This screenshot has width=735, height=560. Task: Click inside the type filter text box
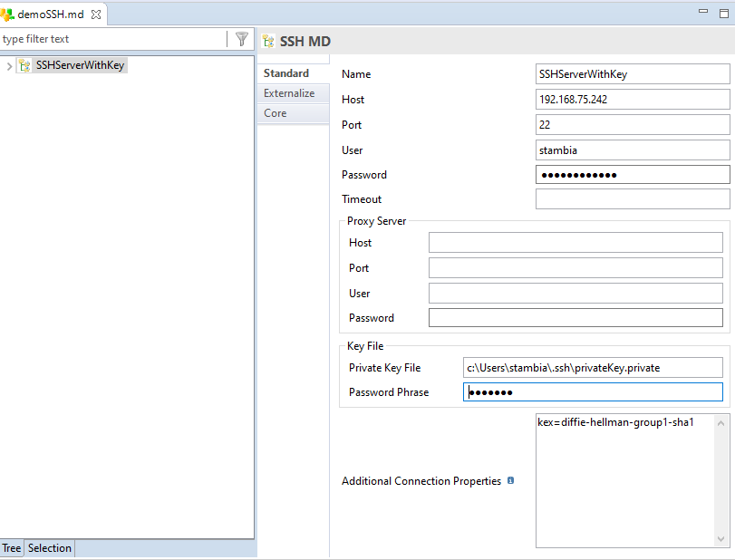pyautogui.click(x=109, y=39)
